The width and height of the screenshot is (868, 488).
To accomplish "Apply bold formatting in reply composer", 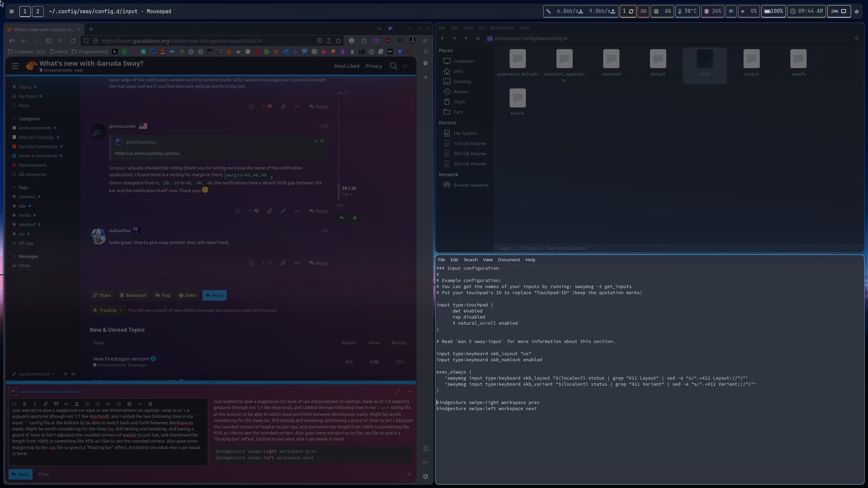I will click(24, 404).
